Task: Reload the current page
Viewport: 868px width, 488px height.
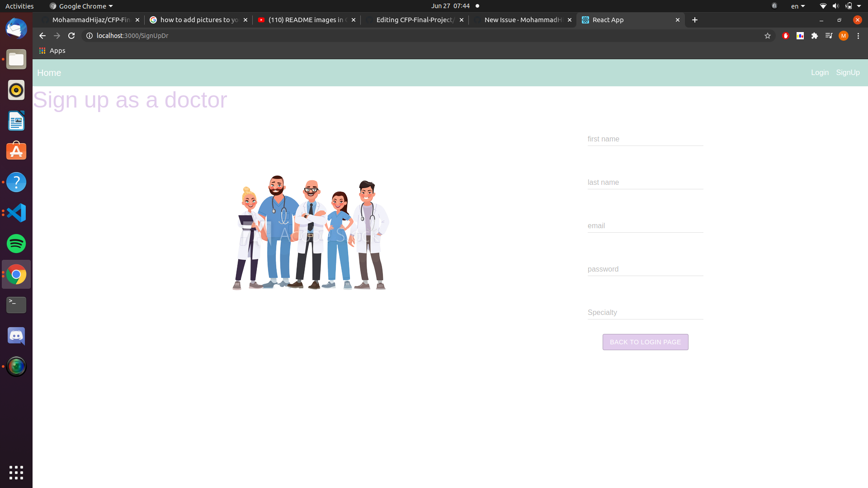Action: (71, 36)
